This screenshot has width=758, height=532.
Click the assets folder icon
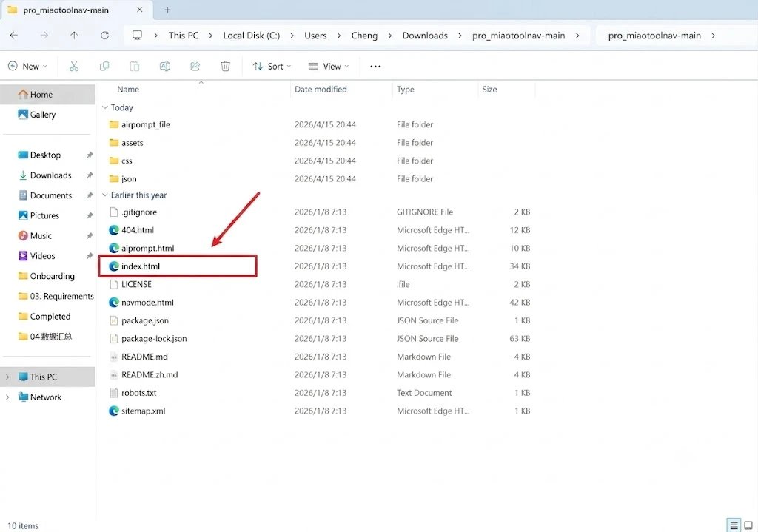point(114,143)
